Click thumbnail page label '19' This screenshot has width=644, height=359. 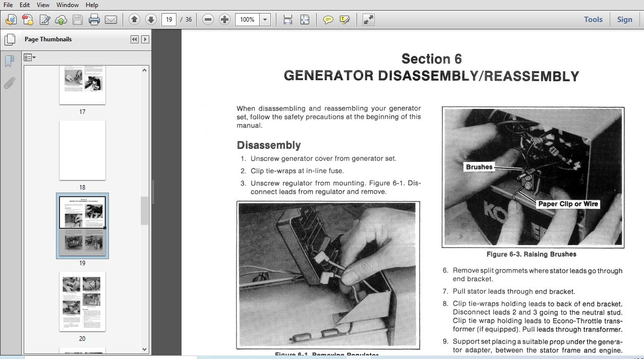[82, 263]
